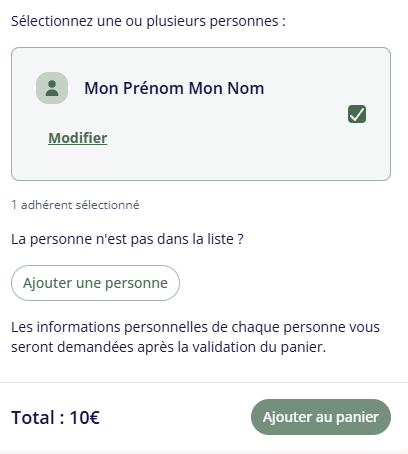The height and width of the screenshot is (454, 408).
Task: Uncheck the Mon Prénom Mon Nom checkbox
Action: (x=357, y=114)
